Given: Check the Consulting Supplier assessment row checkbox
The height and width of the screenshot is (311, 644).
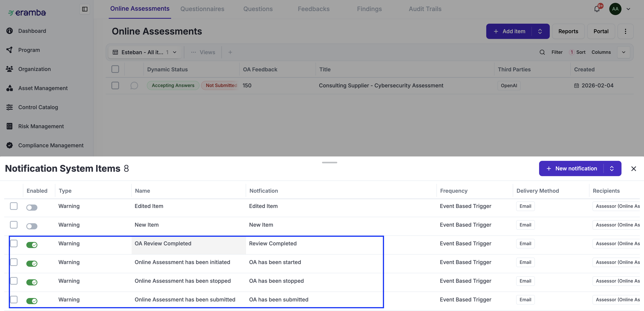Looking at the screenshot, I should (x=115, y=85).
